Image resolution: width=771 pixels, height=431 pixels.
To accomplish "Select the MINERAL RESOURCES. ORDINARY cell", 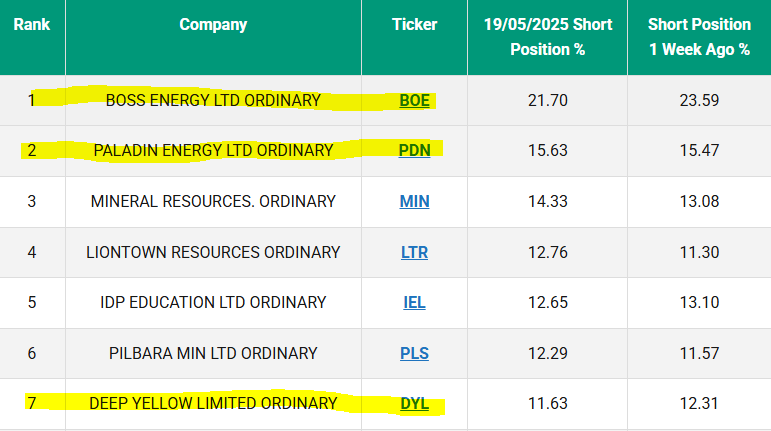I will click(213, 201).
